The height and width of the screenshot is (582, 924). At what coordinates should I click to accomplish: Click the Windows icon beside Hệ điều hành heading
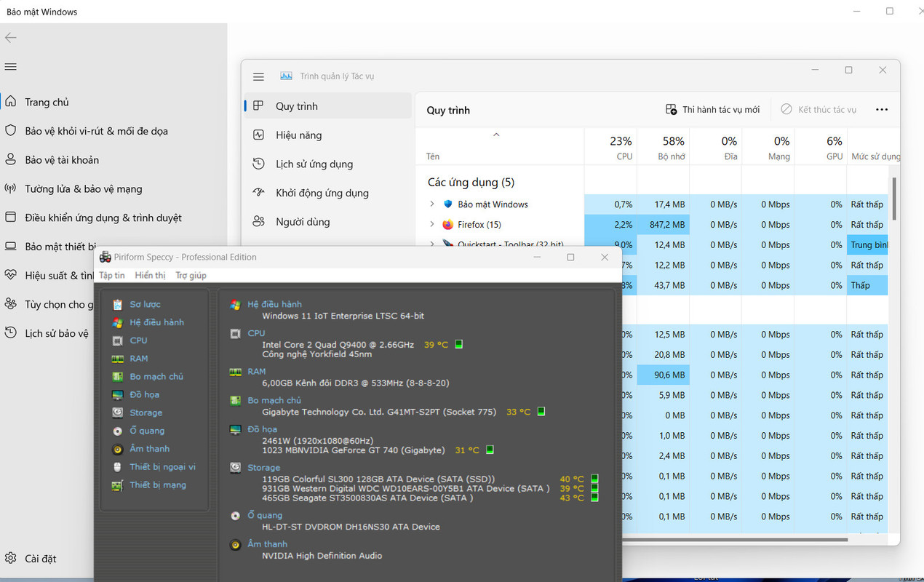click(235, 305)
